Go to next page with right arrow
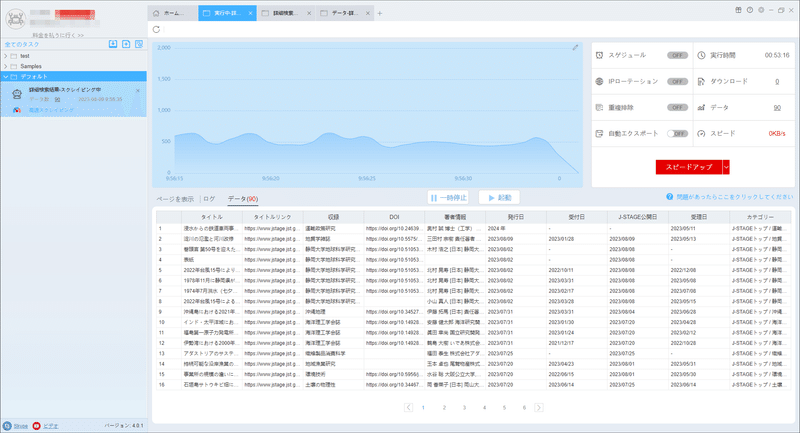The width and height of the screenshot is (800, 433). (539, 407)
